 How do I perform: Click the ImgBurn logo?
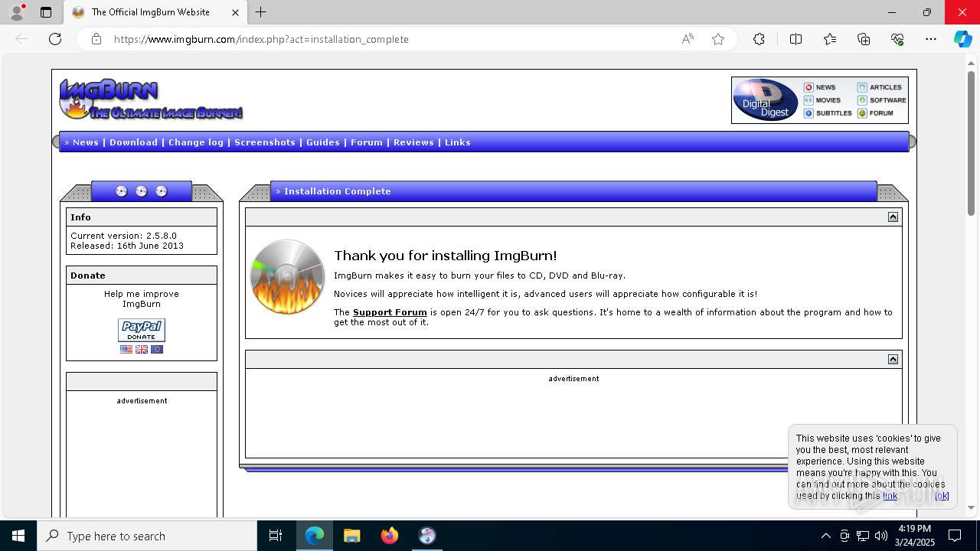pos(151,99)
